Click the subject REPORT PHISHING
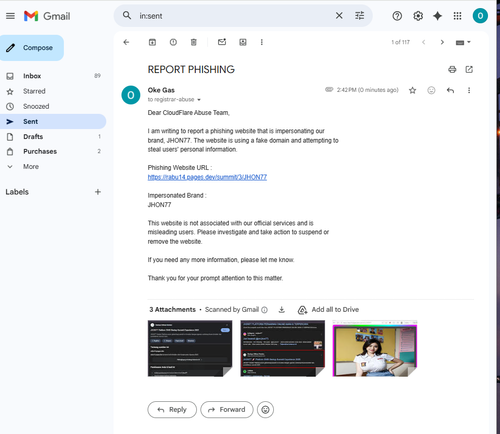The height and width of the screenshot is (434, 500). coord(191,69)
